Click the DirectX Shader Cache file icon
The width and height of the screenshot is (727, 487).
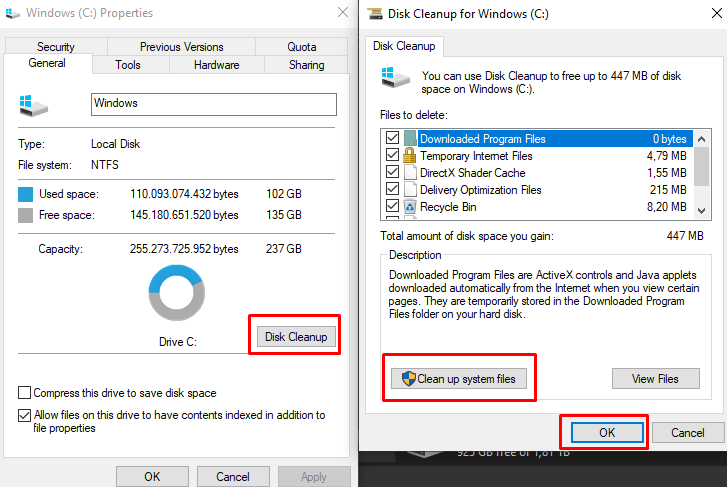tap(410, 172)
